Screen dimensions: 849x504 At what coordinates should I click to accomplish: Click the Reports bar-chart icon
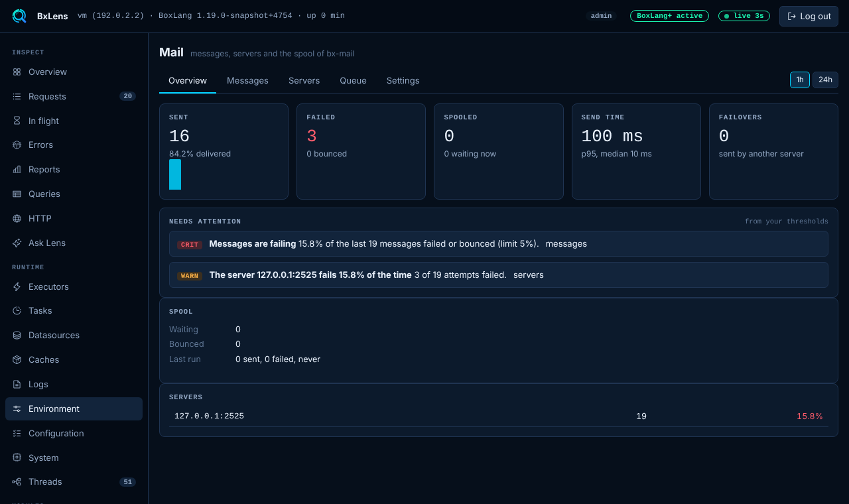click(17, 169)
